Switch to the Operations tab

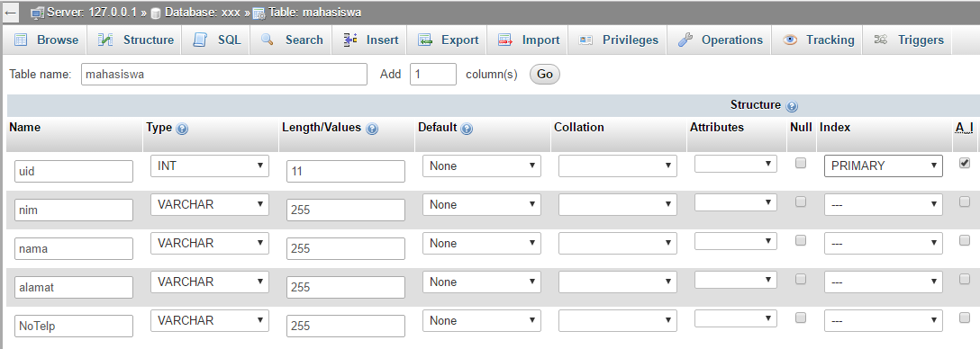[720, 40]
